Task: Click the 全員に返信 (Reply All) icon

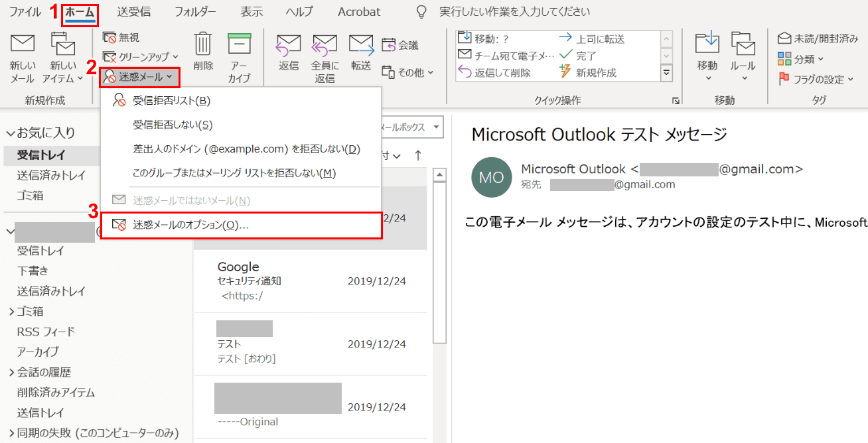Action: 325,45
